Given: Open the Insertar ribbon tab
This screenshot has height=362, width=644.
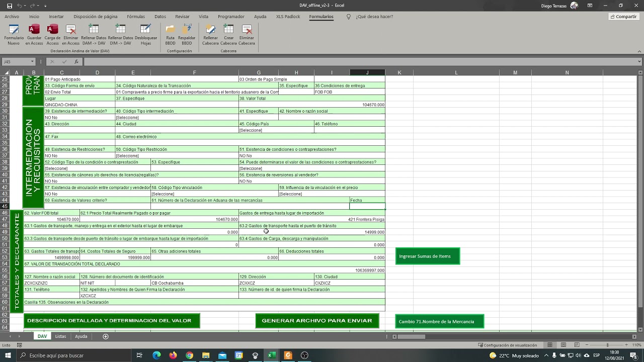Looking at the screenshot, I should tap(56, 17).
